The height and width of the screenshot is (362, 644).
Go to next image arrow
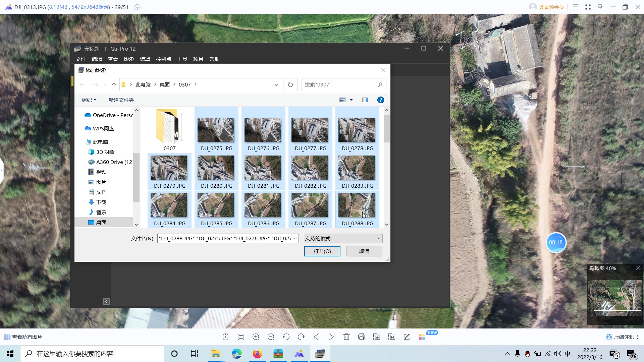(x=331, y=337)
